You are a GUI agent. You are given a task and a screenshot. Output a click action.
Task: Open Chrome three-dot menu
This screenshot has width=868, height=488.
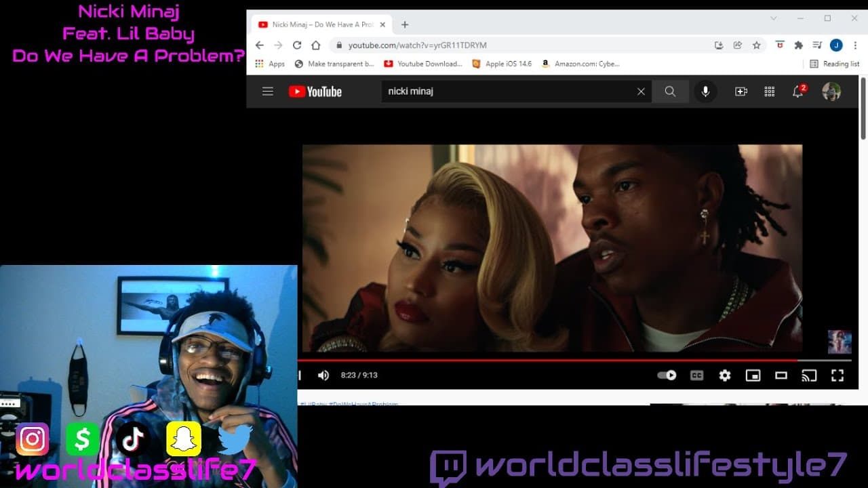coord(854,45)
